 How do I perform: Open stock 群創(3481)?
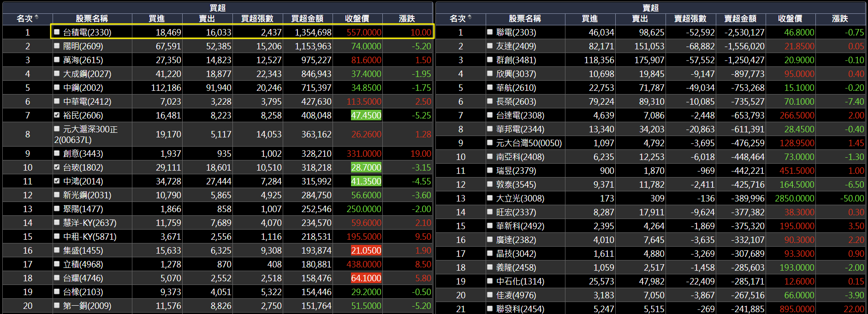point(516,60)
